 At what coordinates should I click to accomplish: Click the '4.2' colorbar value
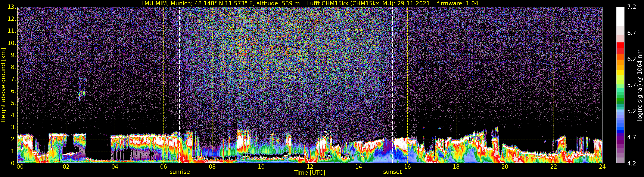(x=632, y=163)
